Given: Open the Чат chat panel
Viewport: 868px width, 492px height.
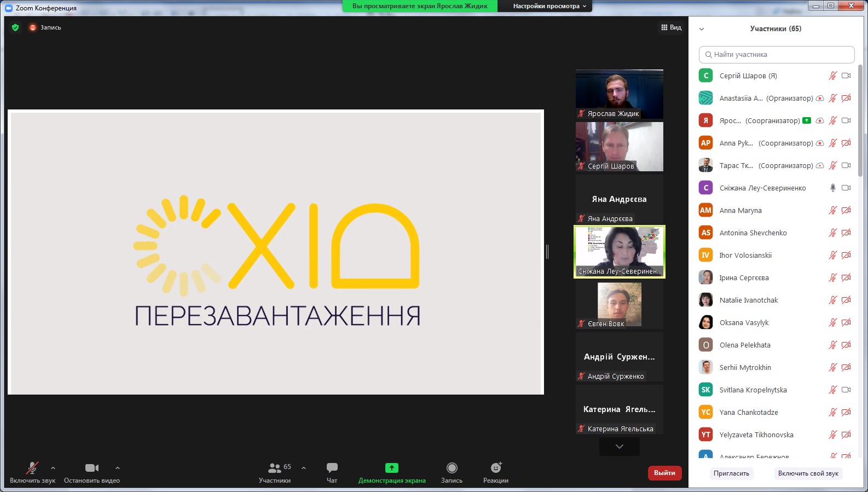Looking at the screenshot, I should (x=332, y=473).
